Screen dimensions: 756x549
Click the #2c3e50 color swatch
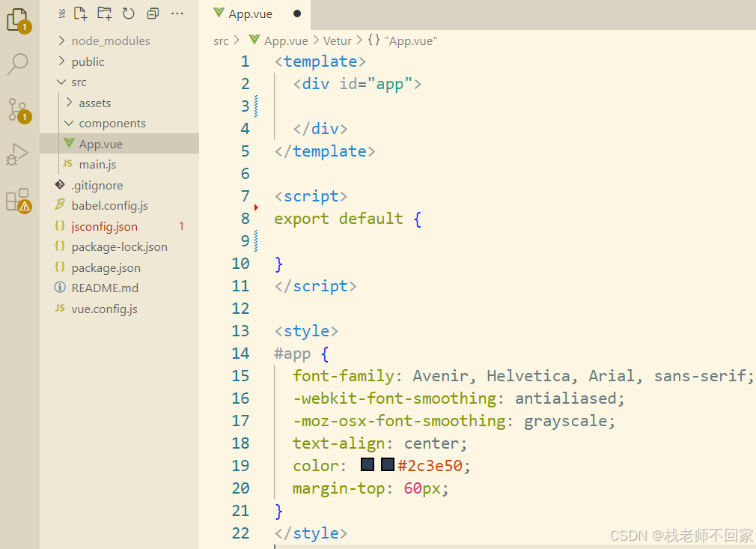pyautogui.click(x=368, y=465)
